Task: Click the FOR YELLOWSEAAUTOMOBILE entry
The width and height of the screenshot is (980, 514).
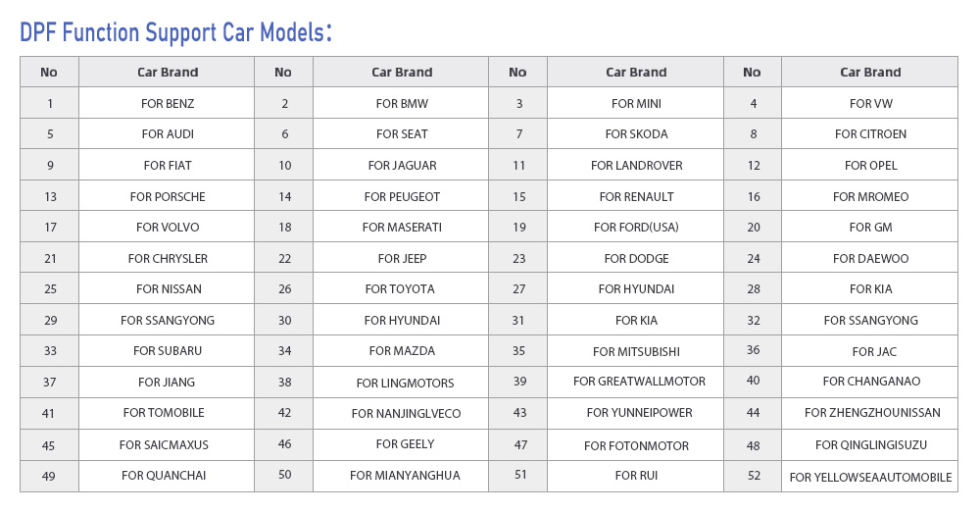Action: tap(870, 478)
